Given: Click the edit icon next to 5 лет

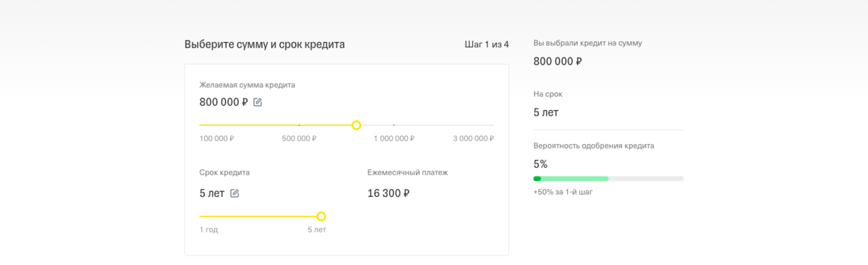Looking at the screenshot, I should pos(234,193).
